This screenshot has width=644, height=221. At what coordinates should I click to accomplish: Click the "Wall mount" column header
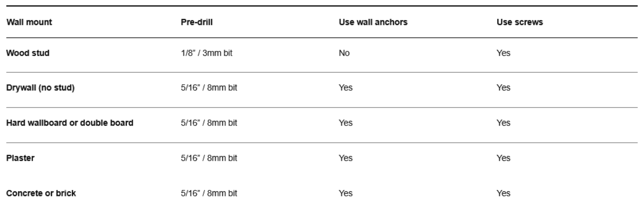(29, 22)
